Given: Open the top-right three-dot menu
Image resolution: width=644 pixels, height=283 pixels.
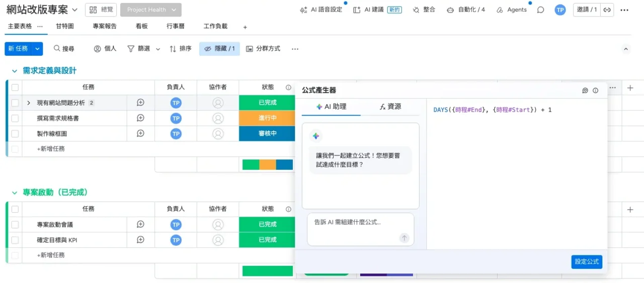Looking at the screenshot, I should (624, 10).
